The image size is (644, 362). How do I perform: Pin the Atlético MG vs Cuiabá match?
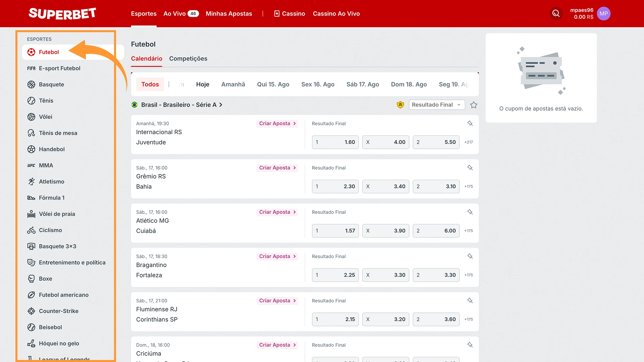(470, 212)
